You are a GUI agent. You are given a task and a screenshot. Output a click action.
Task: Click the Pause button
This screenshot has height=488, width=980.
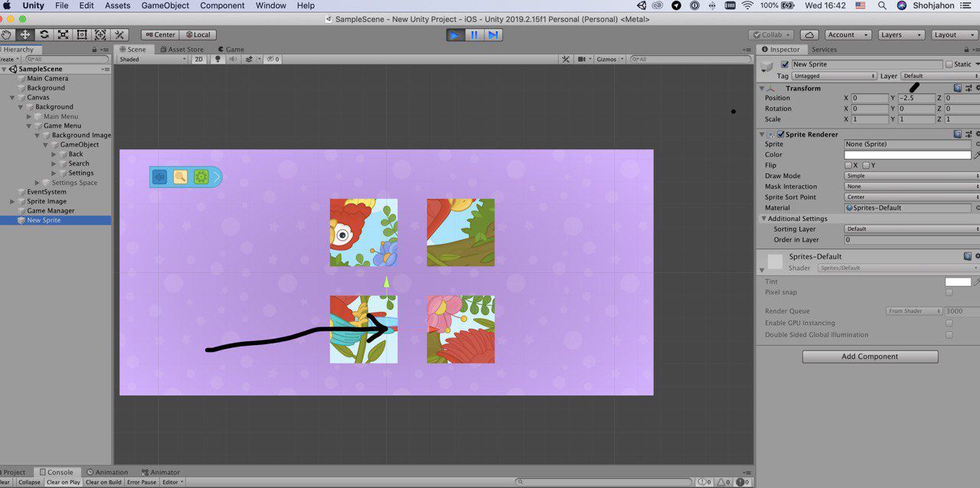475,34
